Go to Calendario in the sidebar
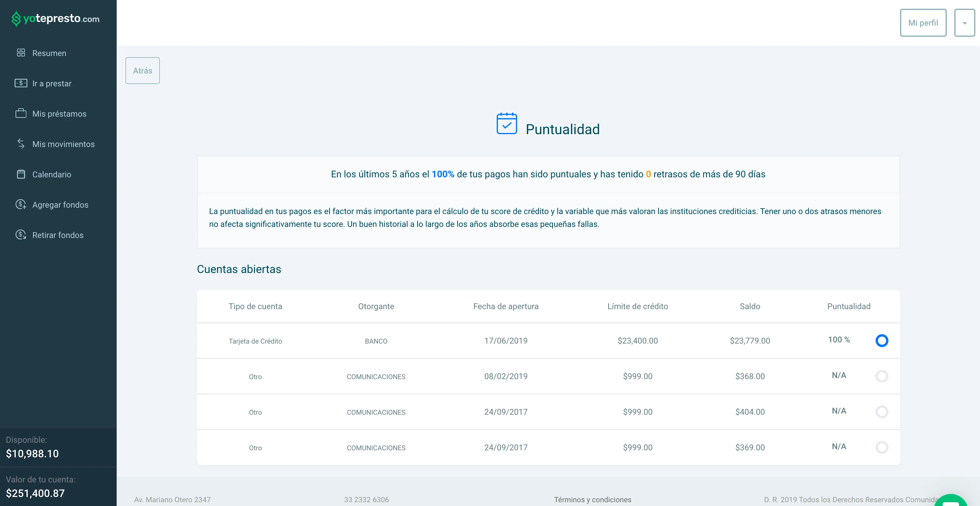 point(52,175)
